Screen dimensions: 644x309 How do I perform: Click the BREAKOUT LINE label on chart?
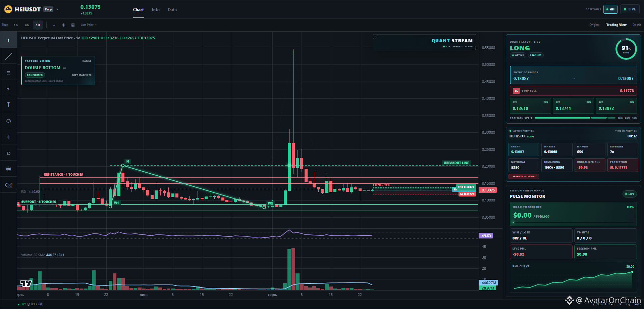(456, 163)
